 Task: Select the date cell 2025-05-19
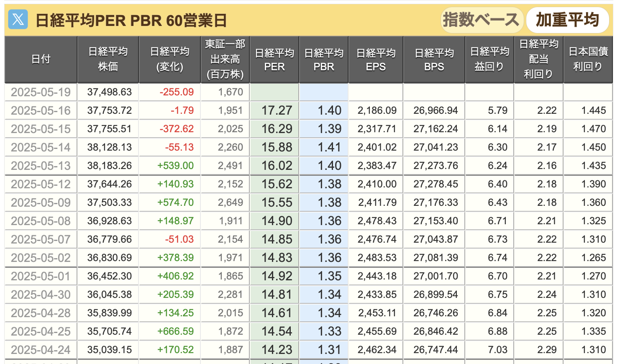click(41, 92)
